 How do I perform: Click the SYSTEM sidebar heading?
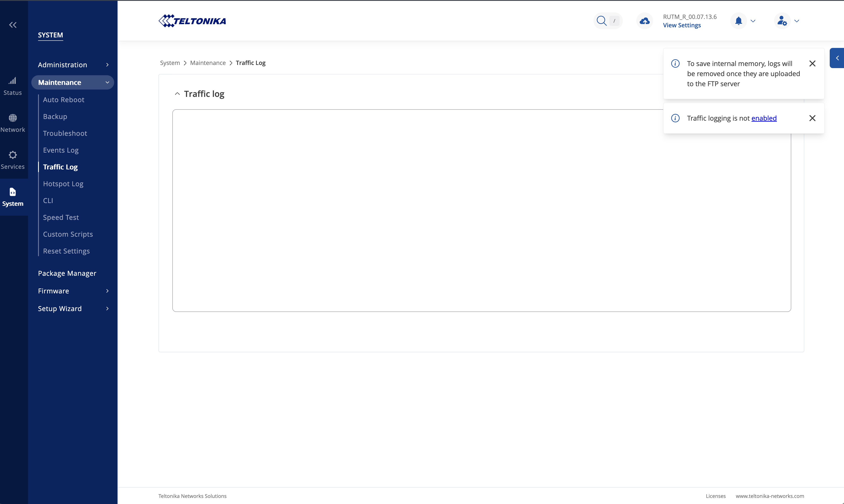[50, 35]
